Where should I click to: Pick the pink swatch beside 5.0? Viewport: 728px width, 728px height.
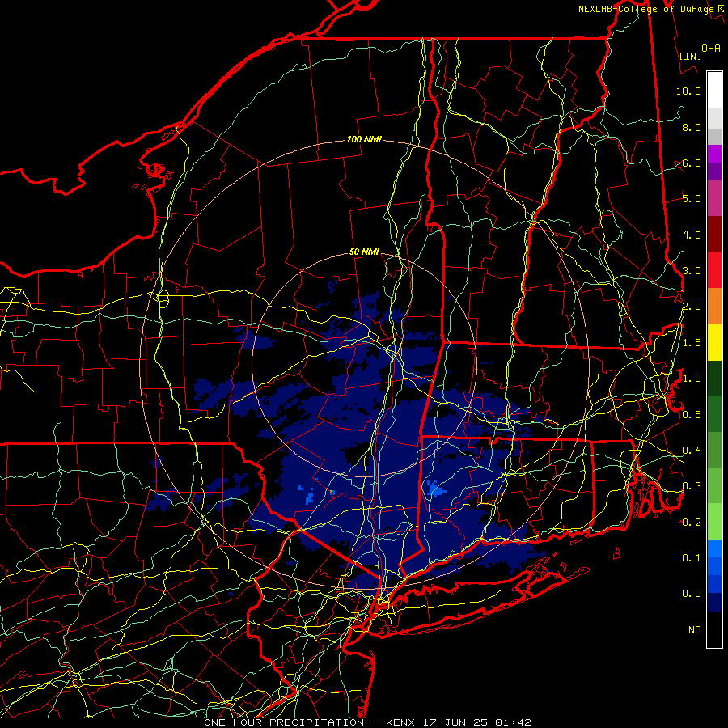pyautogui.click(x=714, y=198)
